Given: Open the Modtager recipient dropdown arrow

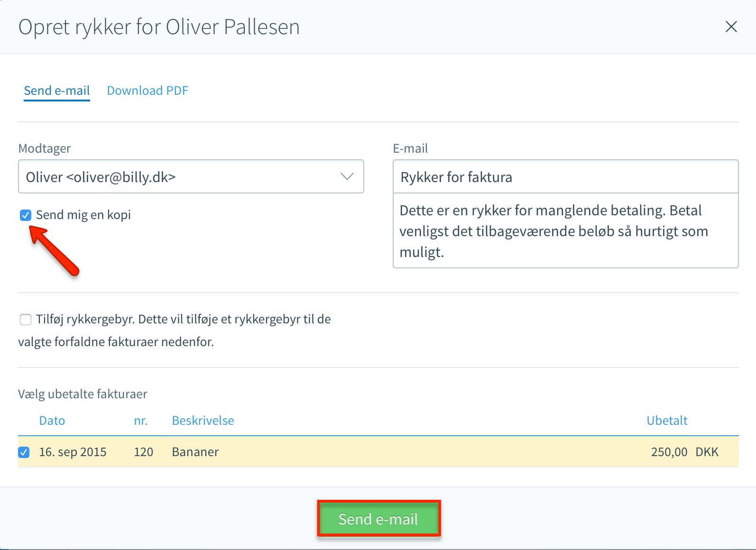Looking at the screenshot, I should tap(347, 177).
